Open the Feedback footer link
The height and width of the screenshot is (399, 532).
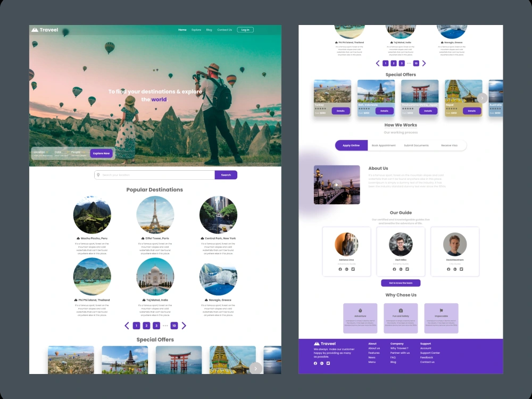point(427,358)
